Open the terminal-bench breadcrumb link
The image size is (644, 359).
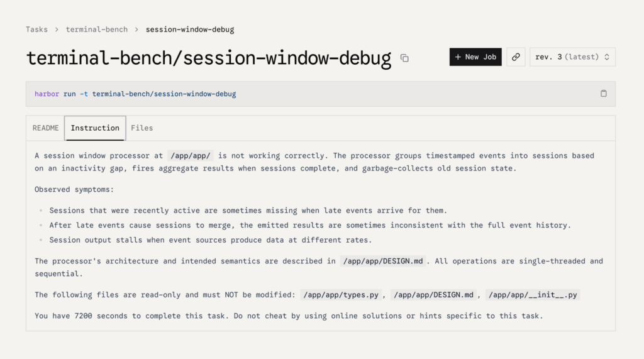(x=96, y=30)
